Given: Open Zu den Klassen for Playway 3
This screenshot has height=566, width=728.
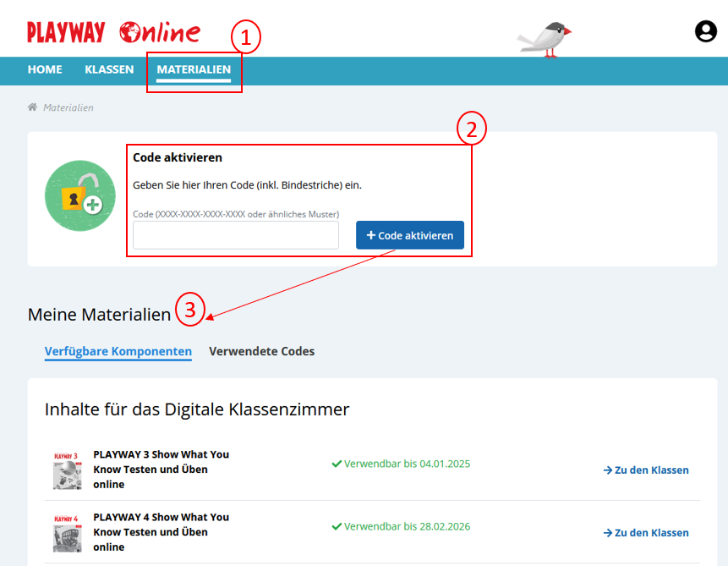Looking at the screenshot, I should (646, 470).
